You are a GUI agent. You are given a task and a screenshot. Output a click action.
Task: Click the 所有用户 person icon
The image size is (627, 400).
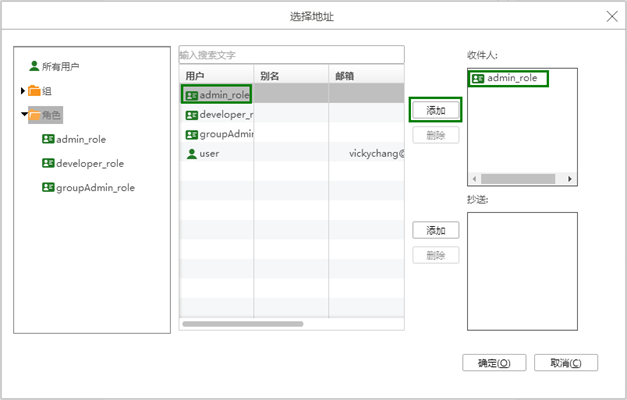coord(34,66)
